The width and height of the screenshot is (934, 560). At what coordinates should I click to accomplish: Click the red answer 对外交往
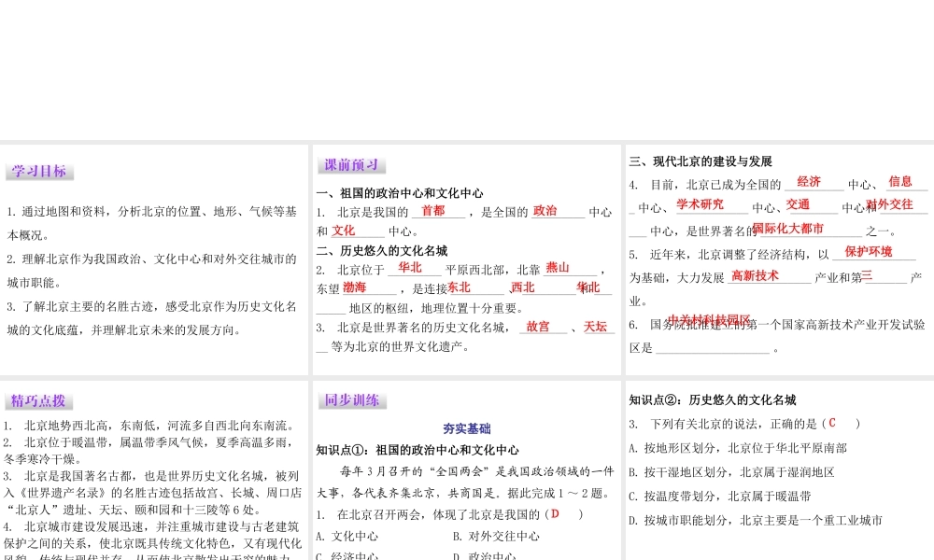(889, 204)
